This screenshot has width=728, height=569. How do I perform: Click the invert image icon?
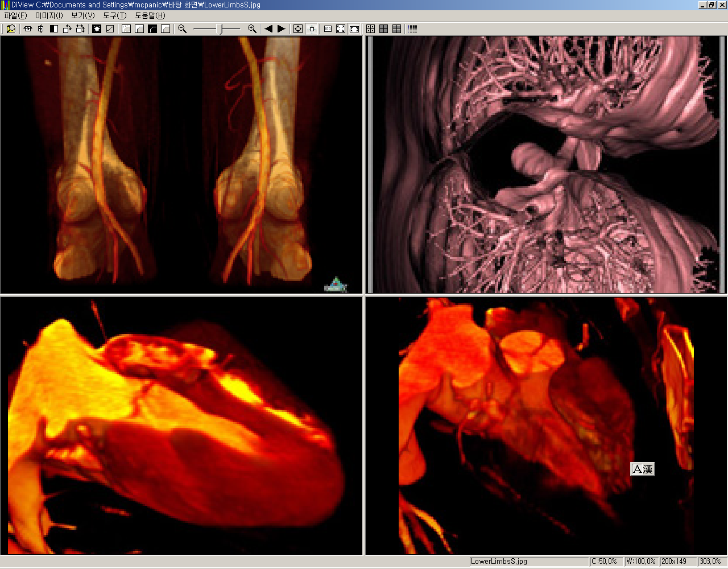pyautogui.click(x=54, y=28)
